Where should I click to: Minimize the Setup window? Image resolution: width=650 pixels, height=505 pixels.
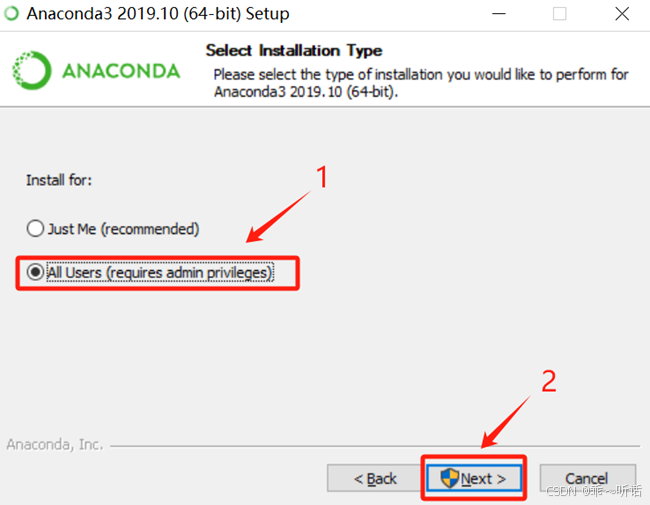click(x=499, y=14)
